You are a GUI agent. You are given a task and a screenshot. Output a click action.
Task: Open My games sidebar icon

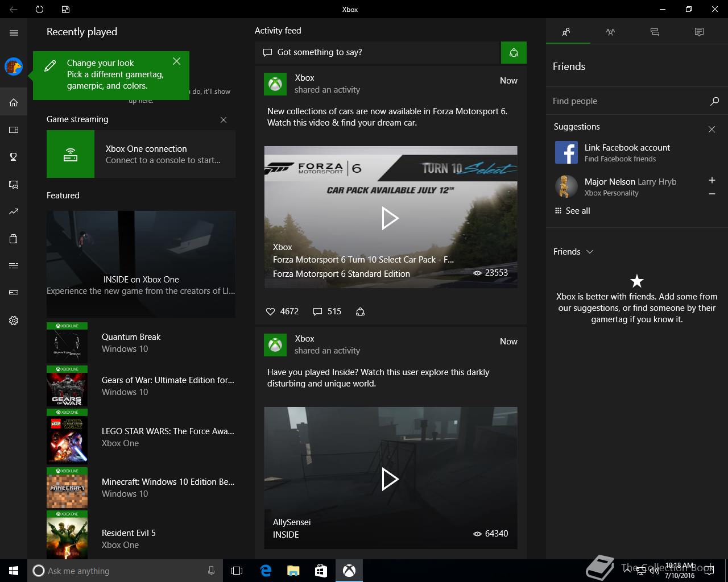point(14,130)
